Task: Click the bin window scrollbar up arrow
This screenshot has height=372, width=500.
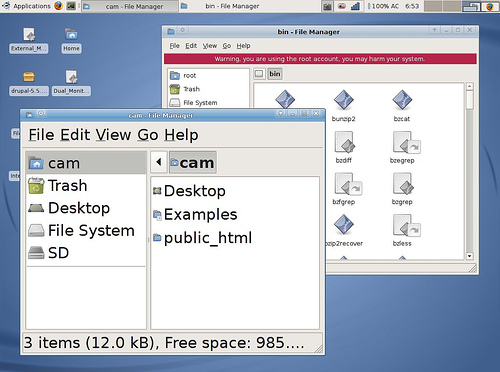Action: point(470,86)
